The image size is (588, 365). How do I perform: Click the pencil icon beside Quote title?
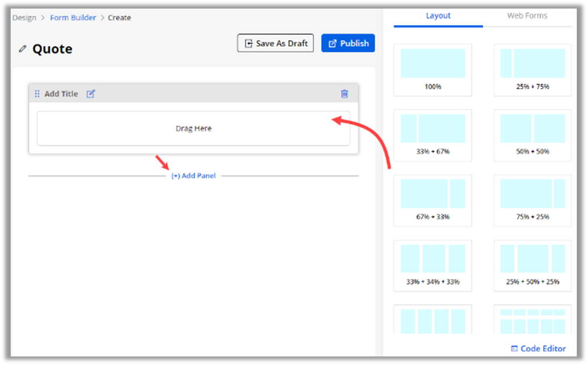(22, 49)
